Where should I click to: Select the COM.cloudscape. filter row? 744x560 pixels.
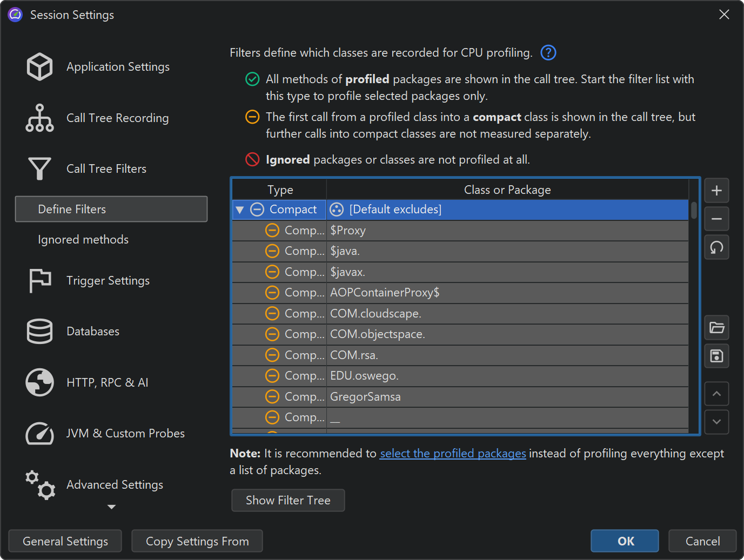tap(376, 314)
